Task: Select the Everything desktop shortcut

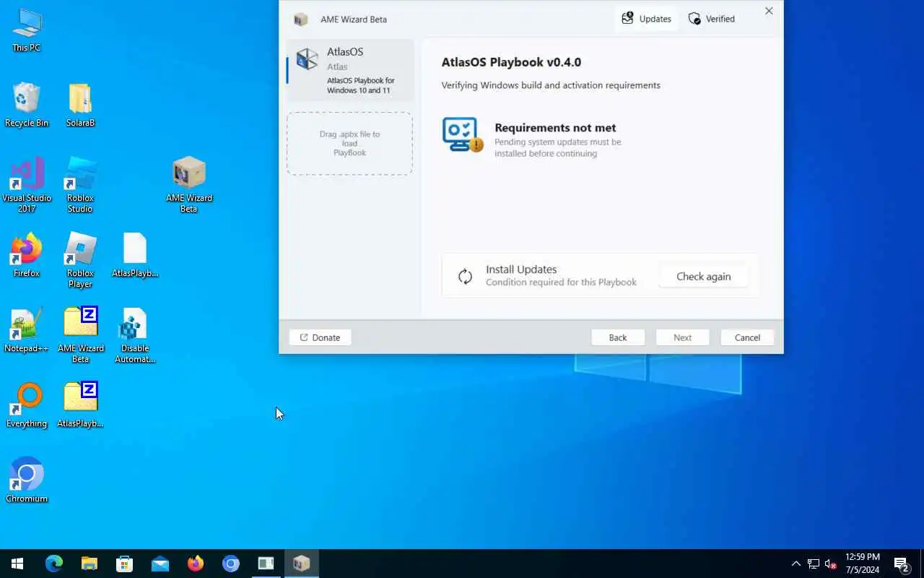Action: click(27, 405)
